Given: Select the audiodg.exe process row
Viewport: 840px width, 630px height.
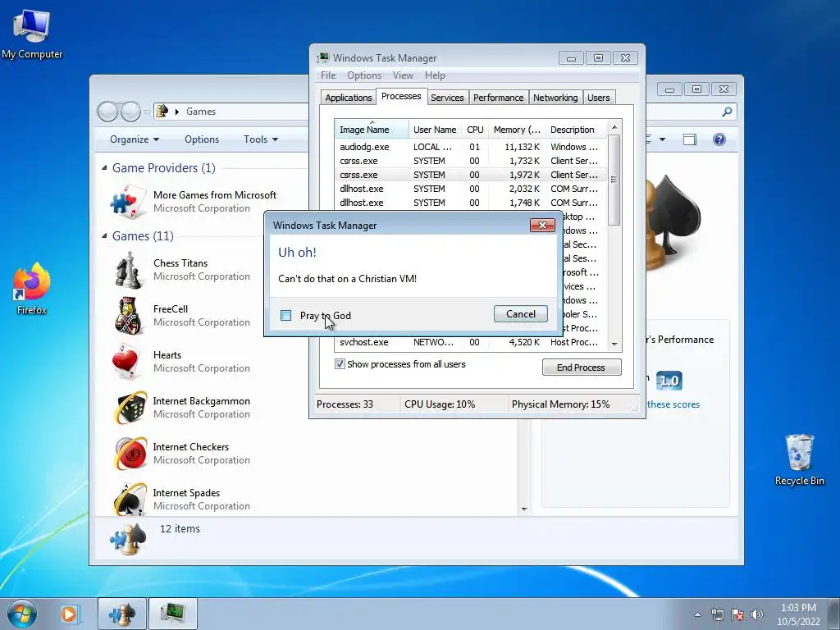Looking at the screenshot, I should coord(471,147).
